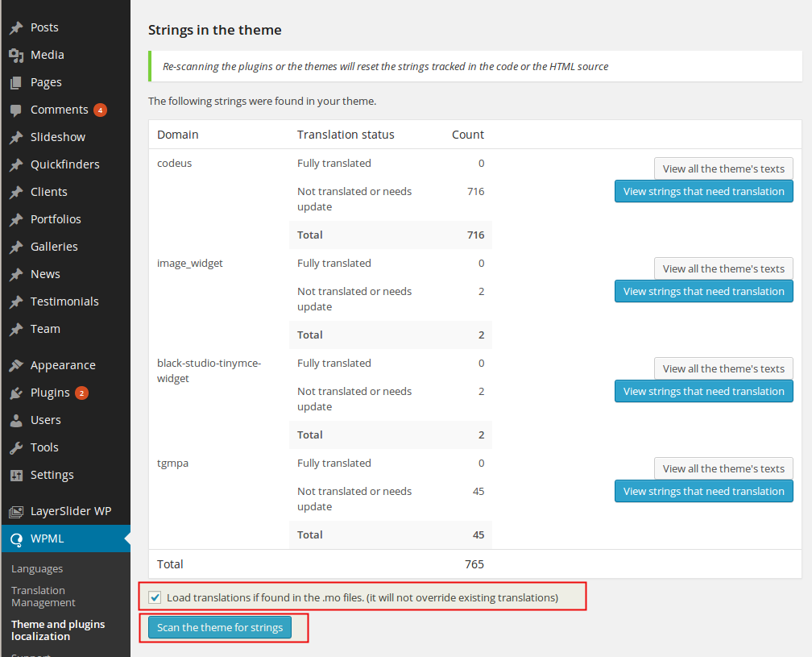Screen dimensions: 812x657
Task: Click the Media library icon
Action: click(x=16, y=55)
